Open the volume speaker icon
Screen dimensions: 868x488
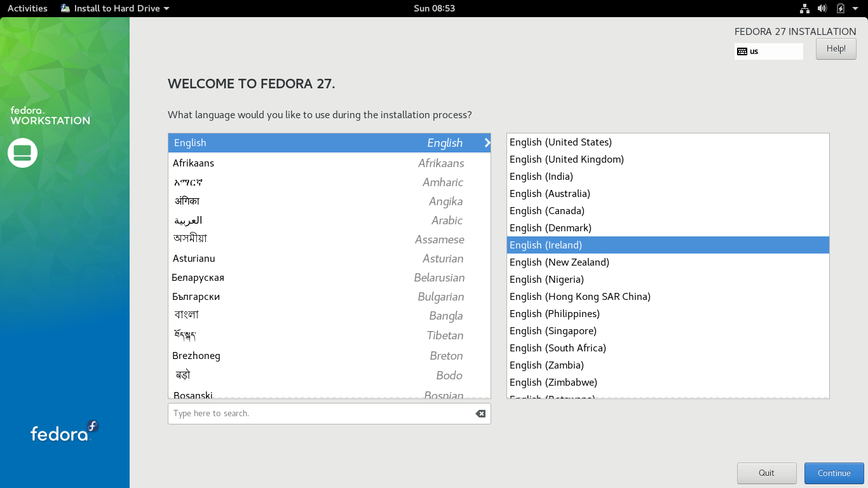pyautogui.click(x=822, y=8)
